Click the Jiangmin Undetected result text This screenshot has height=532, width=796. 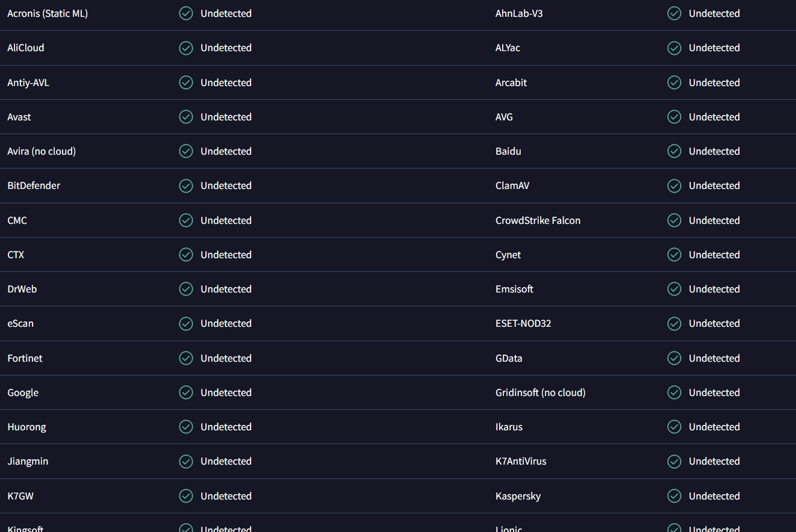click(x=226, y=461)
